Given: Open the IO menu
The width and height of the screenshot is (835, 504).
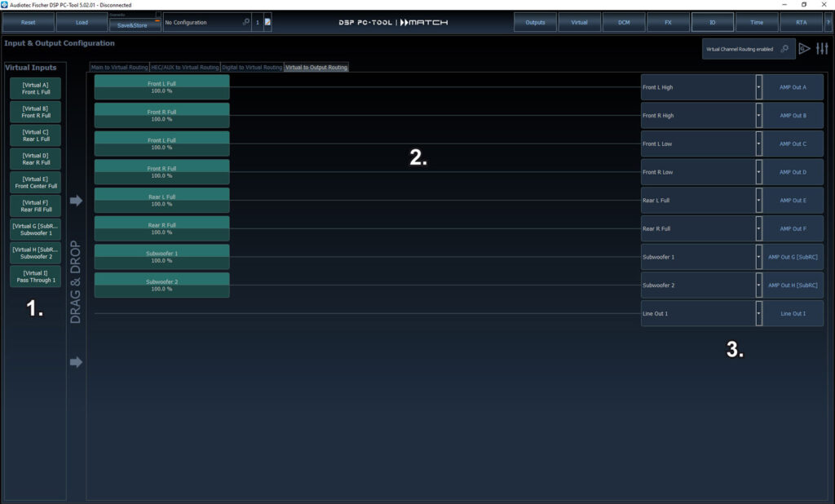Looking at the screenshot, I should [713, 22].
